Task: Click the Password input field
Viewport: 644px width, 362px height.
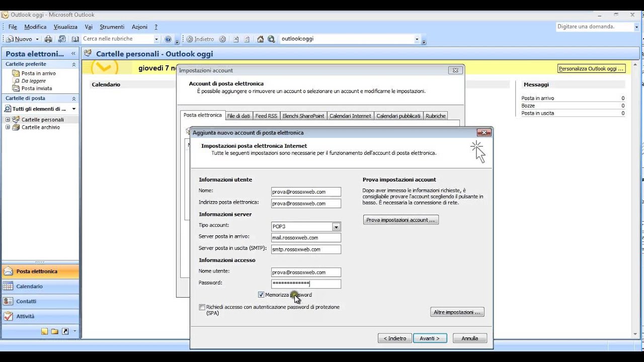Action: coord(306,284)
